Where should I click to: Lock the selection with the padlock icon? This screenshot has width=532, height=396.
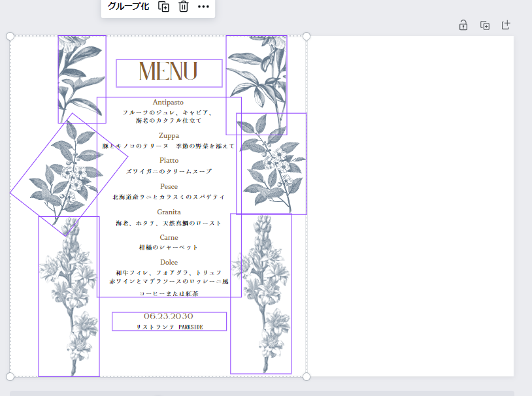[463, 24]
